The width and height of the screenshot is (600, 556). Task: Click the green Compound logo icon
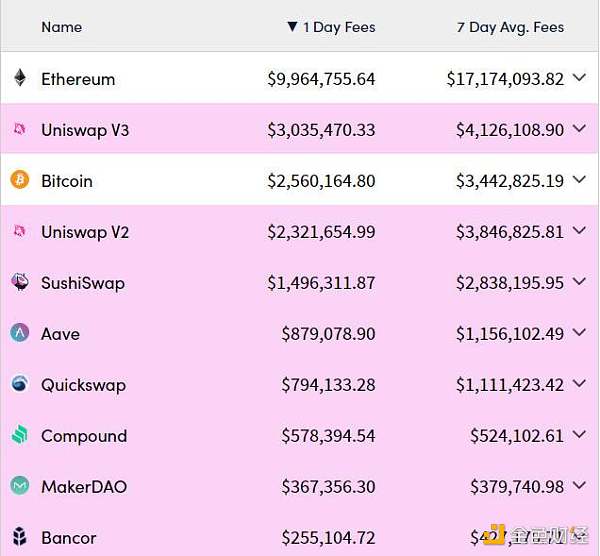click(20, 435)
